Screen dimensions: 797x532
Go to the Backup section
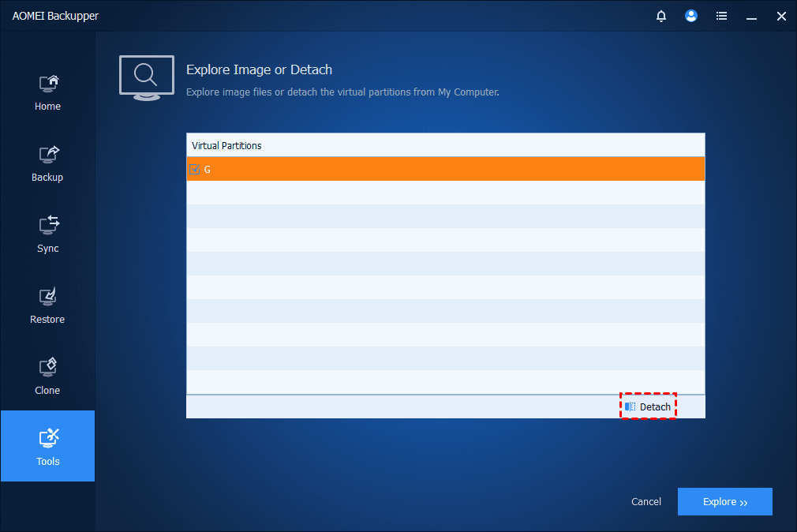click(47, 163)
